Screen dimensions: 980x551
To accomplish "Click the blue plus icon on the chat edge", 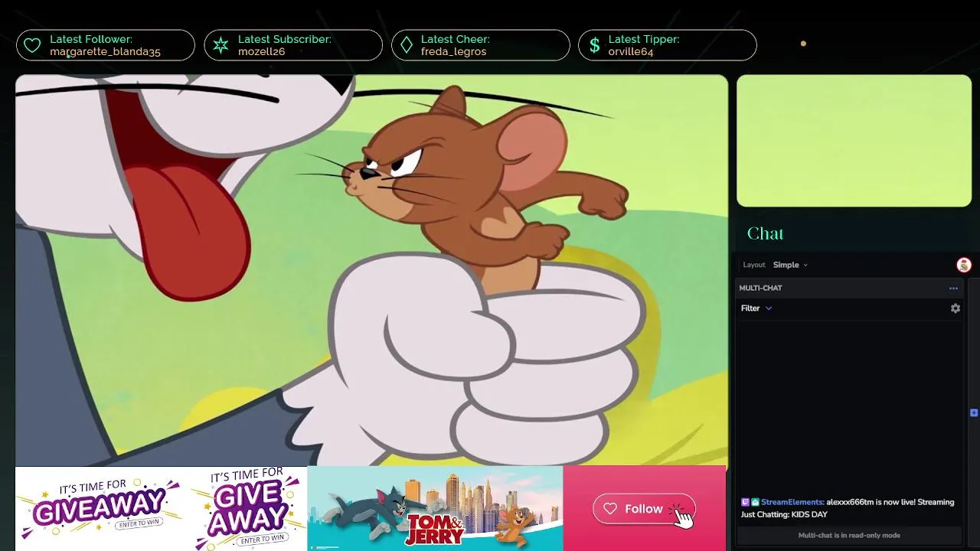I will 974,412.
